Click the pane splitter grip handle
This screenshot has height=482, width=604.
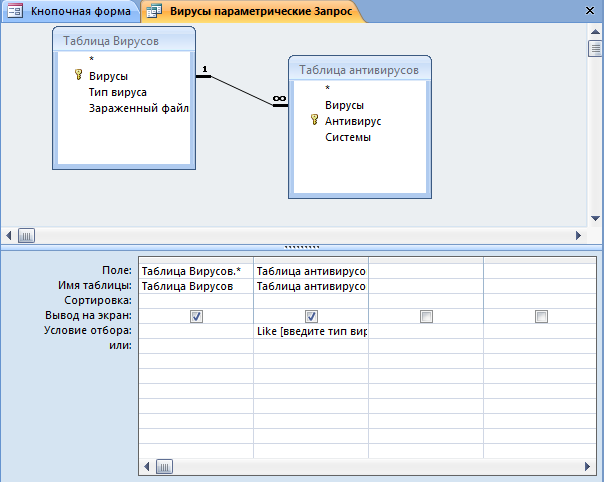pos(302,247)
